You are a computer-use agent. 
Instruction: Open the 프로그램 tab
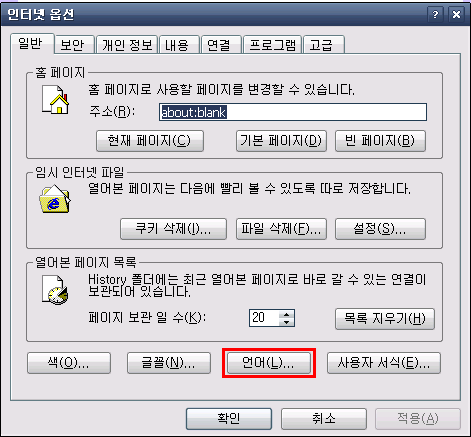coord(272,45)
